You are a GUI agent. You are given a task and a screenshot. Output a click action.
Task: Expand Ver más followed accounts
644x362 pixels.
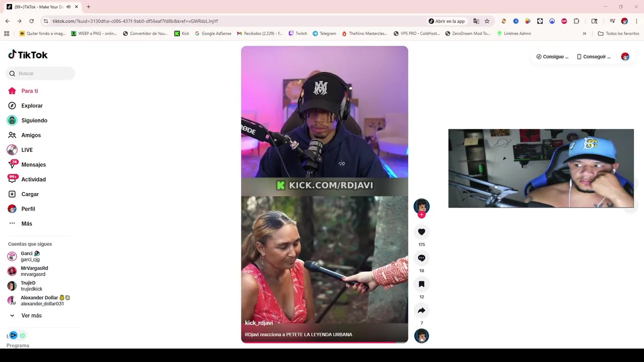pyautogui.click(x=31, y=316)
